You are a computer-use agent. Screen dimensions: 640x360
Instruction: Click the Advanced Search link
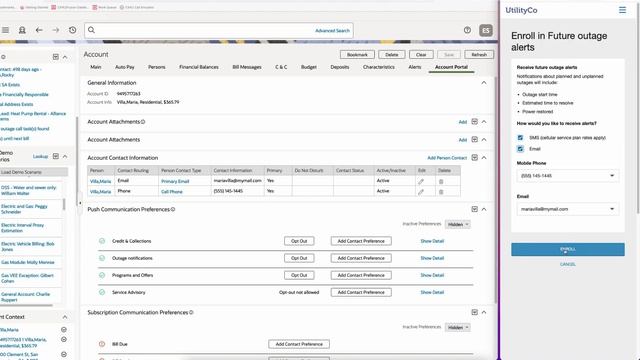(332, 31)
